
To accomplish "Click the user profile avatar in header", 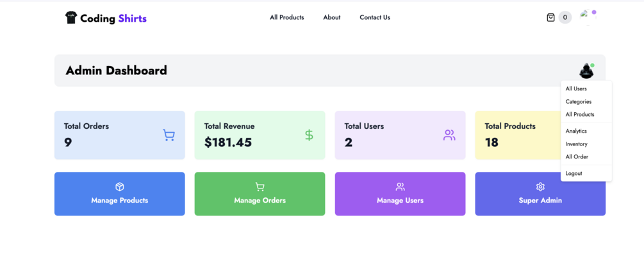I will 586,16.
